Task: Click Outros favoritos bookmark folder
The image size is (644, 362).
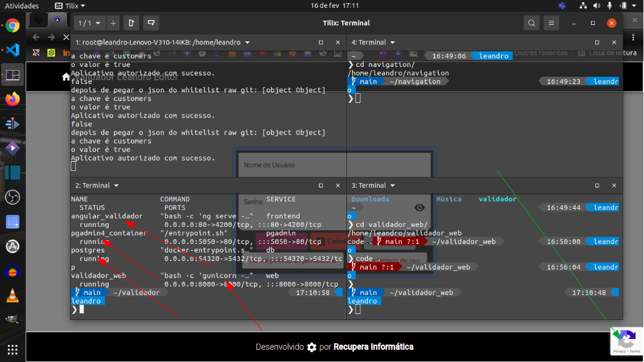Action: coord(541,53)
